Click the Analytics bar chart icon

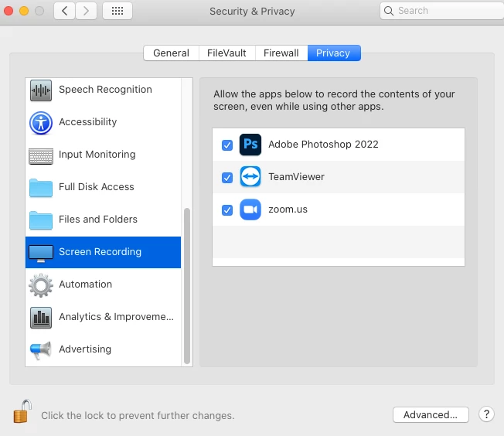pyautogui.click(x=41, y=318)
